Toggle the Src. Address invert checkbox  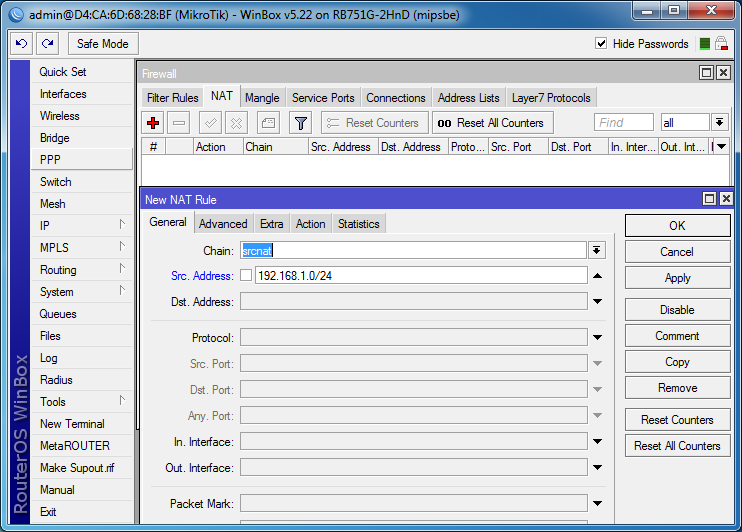tap(246, 275)
